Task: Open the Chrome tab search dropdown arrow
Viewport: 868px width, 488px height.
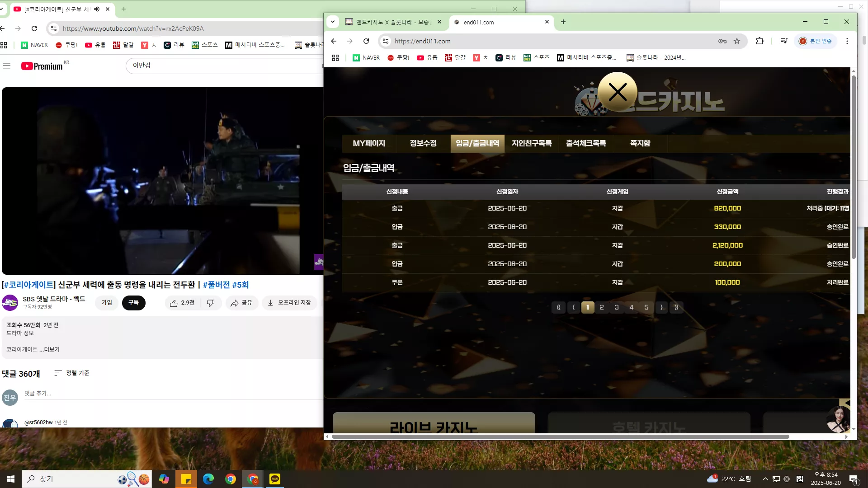Action: tap(333, 22)
